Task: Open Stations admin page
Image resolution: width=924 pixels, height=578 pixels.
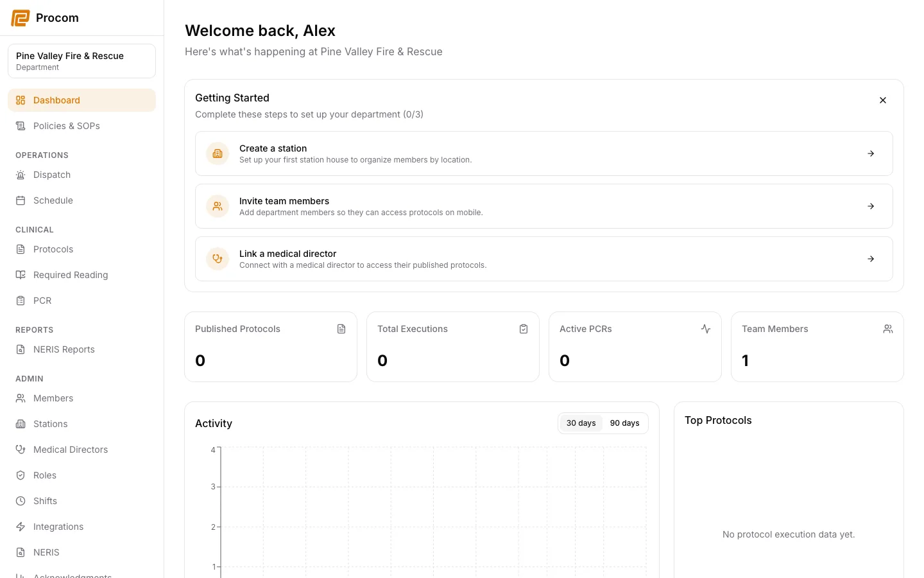Action: coord(81,424)
